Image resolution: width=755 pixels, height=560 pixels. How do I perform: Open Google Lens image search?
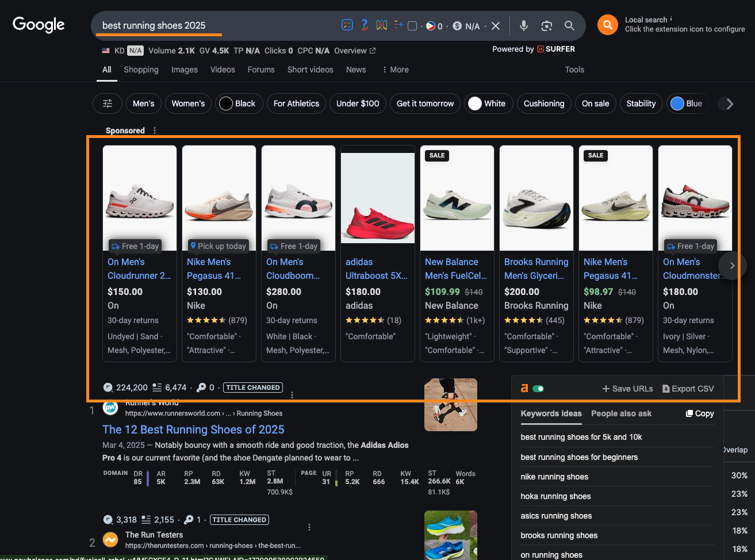tap(547, 26)
